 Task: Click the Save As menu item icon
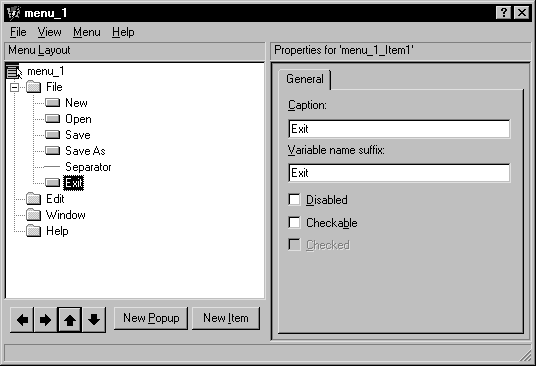[x=52, y=151]
